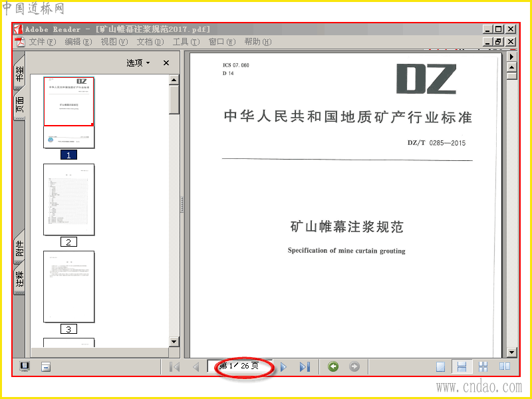Restore the inner document window
The height and width of the screenshot is (399, 532).
(x=498, y=42)
